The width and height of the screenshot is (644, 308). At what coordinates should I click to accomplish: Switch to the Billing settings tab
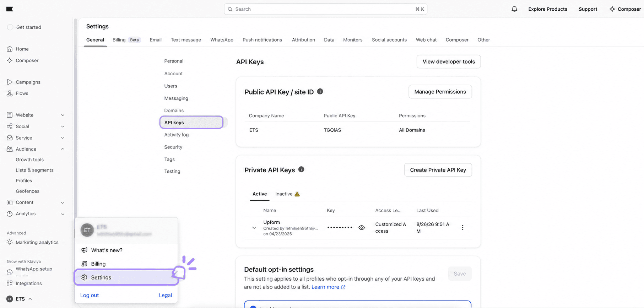coord(126,40)
